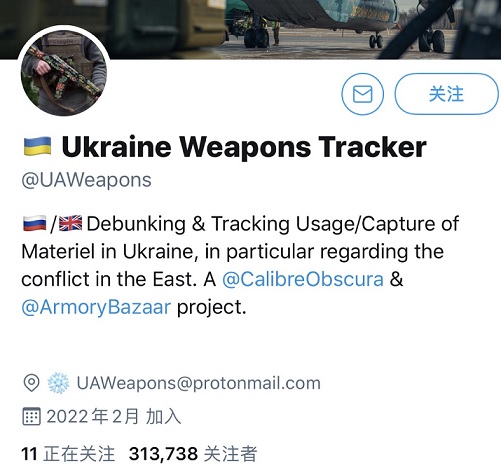Click the Russian flag emoji in bio
The image size is (501, 475).
34,224
